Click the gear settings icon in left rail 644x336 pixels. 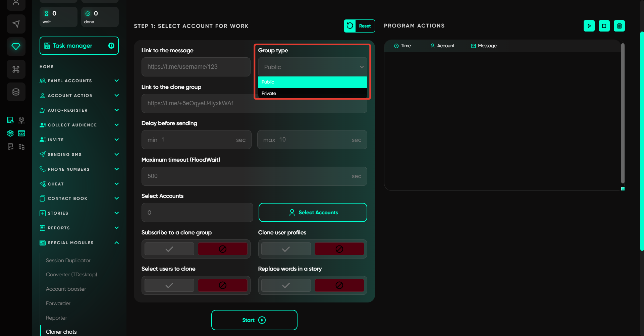click(x=10, y=133)
